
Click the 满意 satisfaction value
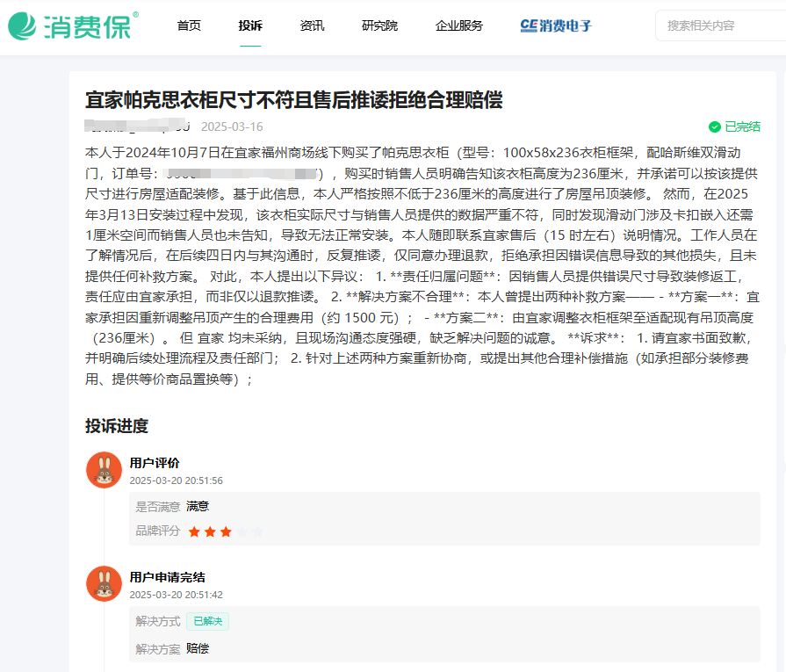coord(198,507)
